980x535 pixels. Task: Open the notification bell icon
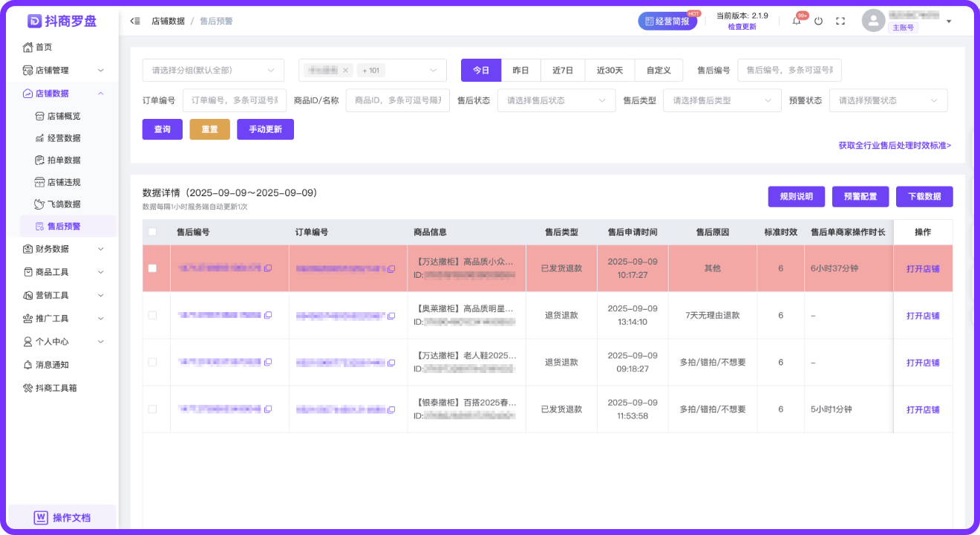pos(797,22)
